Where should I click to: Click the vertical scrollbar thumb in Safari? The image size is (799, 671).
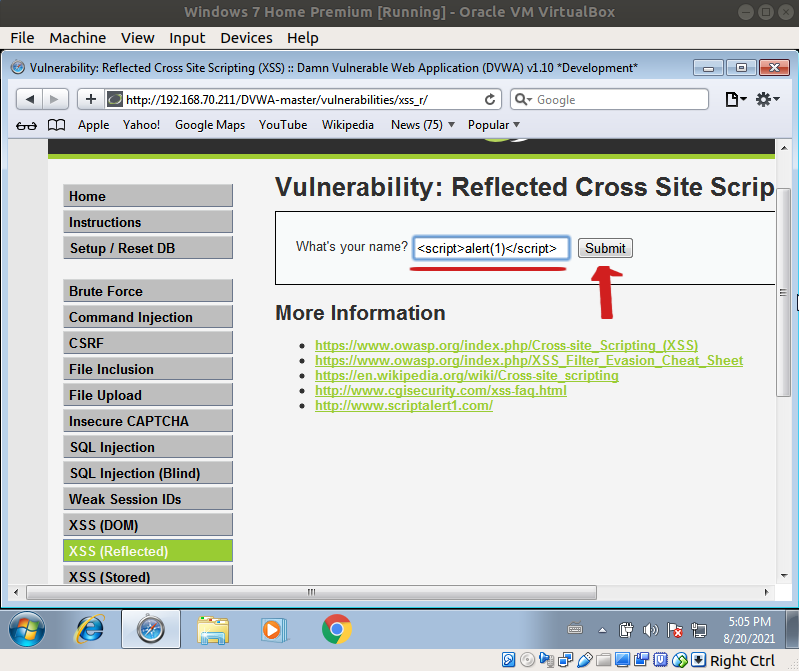coord(783,292)
